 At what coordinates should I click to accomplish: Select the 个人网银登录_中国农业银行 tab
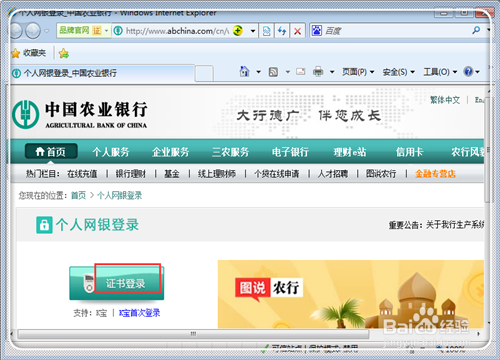pos(102,73)
